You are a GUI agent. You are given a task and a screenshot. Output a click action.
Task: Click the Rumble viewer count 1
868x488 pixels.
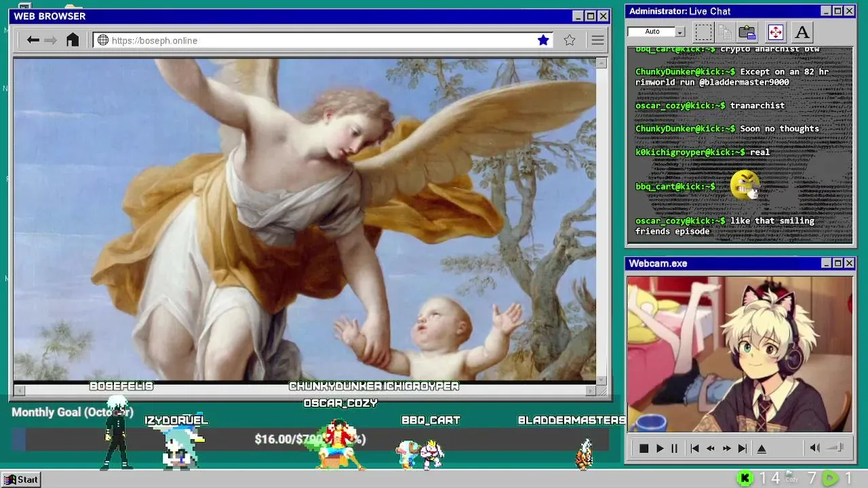pyautogui.click(x=848, y=479)
